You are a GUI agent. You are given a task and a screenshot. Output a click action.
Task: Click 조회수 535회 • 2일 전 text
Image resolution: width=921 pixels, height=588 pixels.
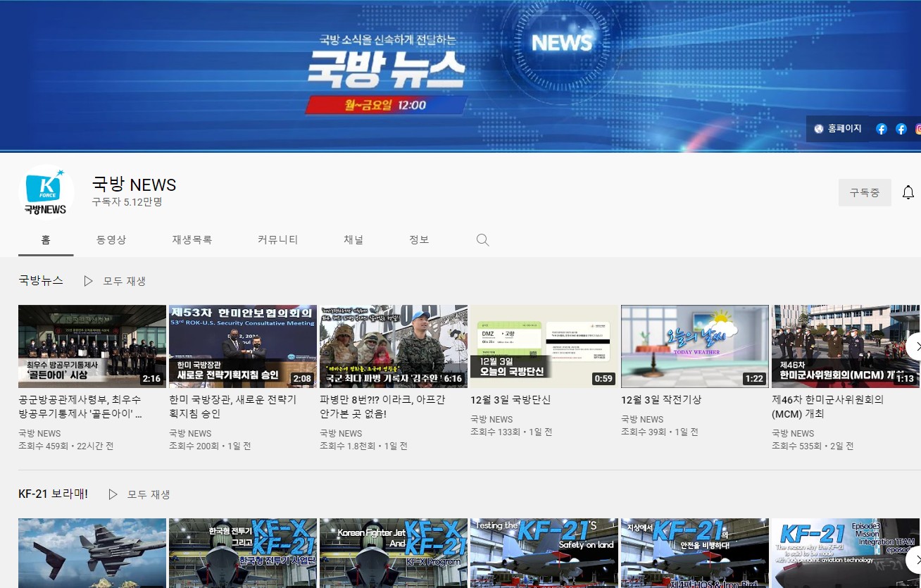pos(813,446)
